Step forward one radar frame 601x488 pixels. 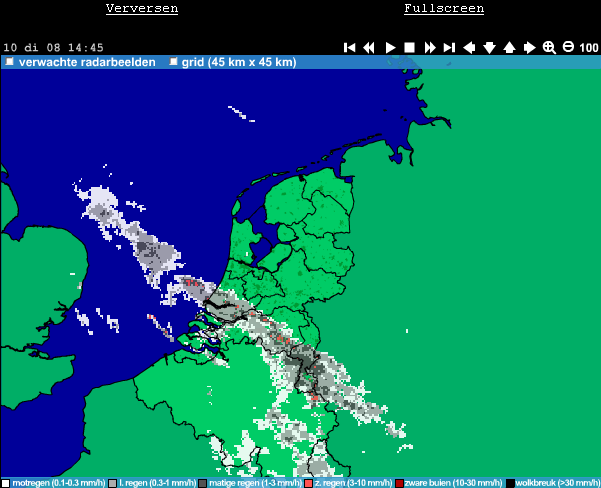pyautogui.click(x=430, y=48)
